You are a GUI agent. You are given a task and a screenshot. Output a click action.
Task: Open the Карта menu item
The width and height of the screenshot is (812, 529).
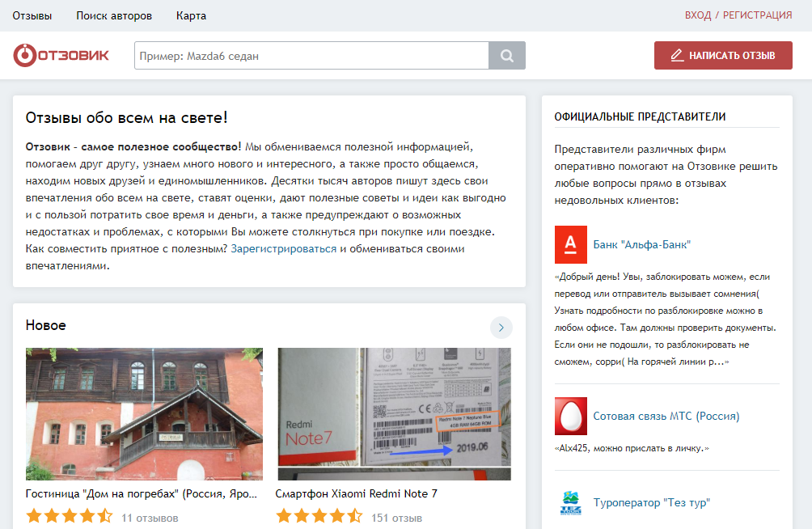[x=191, y=15]
